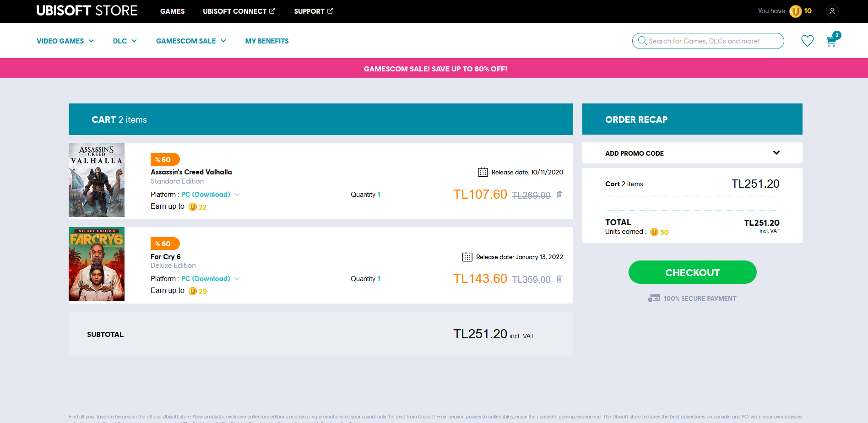This screenshot has width=868, height=423.
Task: Click the 60% discount badge on Valhalla
Action: point(165,159)
